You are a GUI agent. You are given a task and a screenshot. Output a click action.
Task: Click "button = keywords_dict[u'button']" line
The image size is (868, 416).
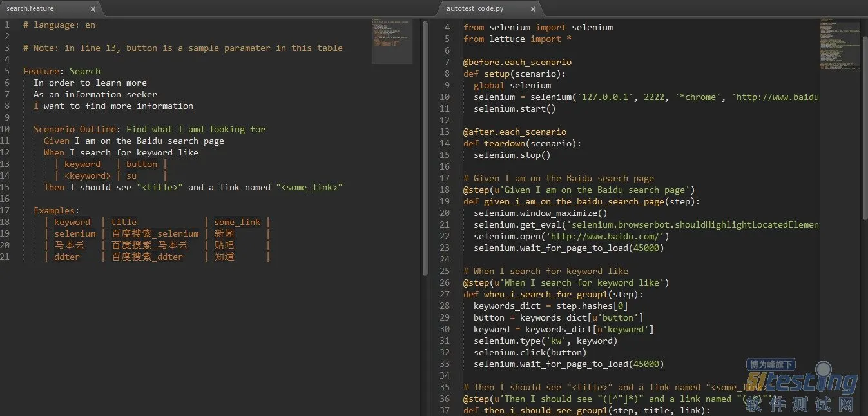point(559,317)
